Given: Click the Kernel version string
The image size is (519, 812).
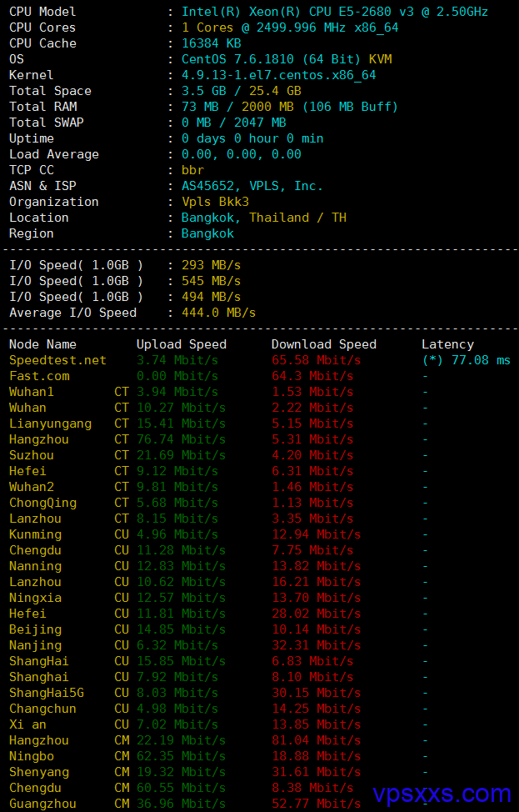Looking at the screenshot, I should (x=278, y=75).
